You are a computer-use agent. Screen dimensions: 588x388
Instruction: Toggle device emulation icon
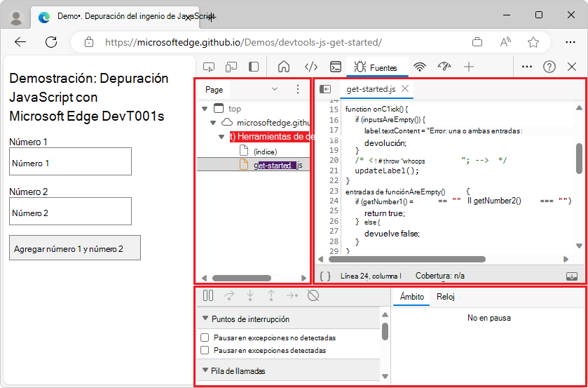pos(231,67)
